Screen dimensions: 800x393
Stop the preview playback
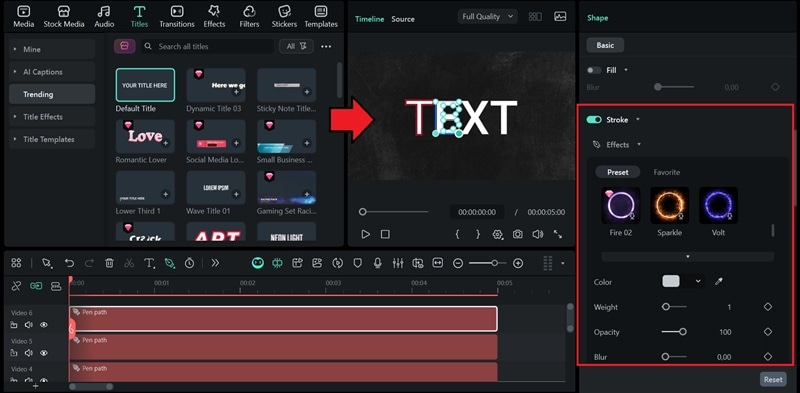point(385,234)
